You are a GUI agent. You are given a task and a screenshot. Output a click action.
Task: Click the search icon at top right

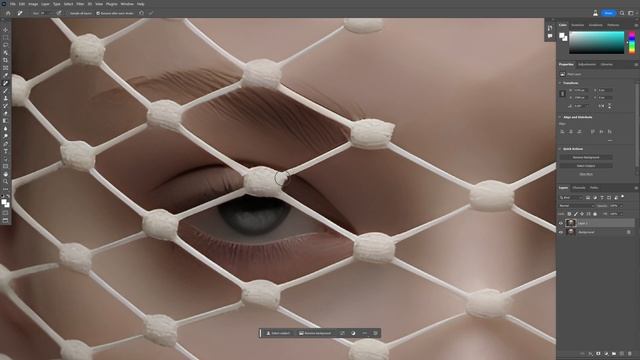[x=622, y=13]
